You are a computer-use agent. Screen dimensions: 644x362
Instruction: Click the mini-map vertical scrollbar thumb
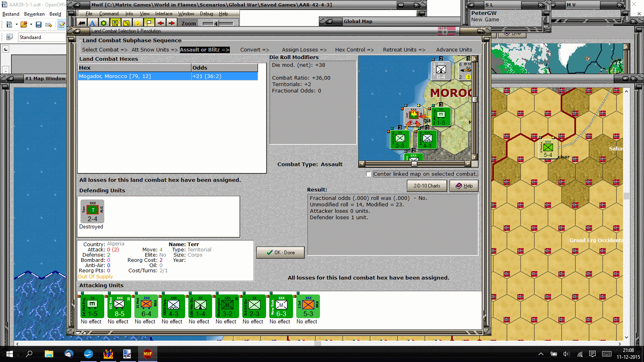click(x=475, y=99)
